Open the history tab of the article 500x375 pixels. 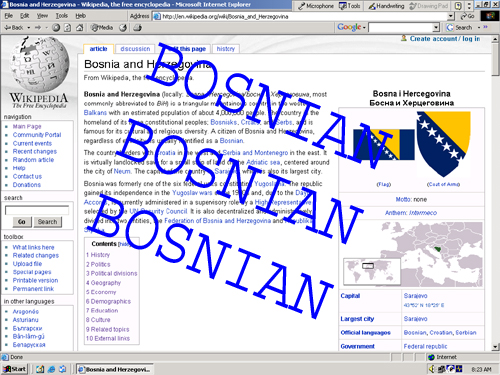point(226,49)
